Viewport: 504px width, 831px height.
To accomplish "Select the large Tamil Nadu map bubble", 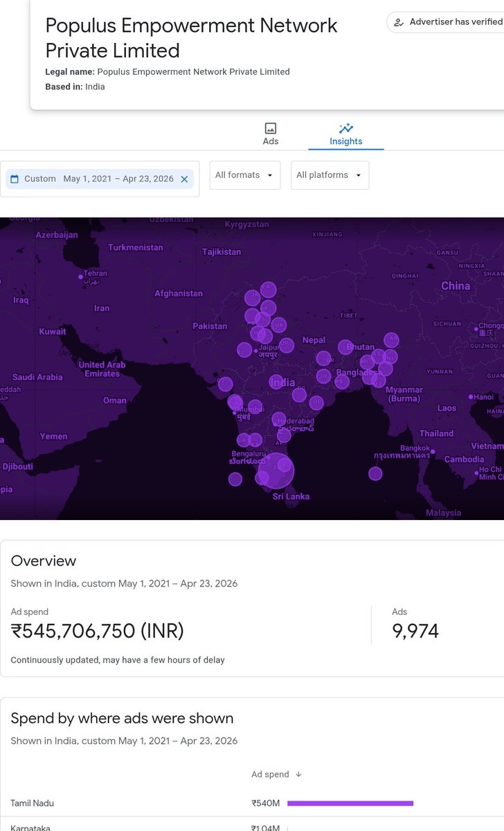I will click(276, 471).
